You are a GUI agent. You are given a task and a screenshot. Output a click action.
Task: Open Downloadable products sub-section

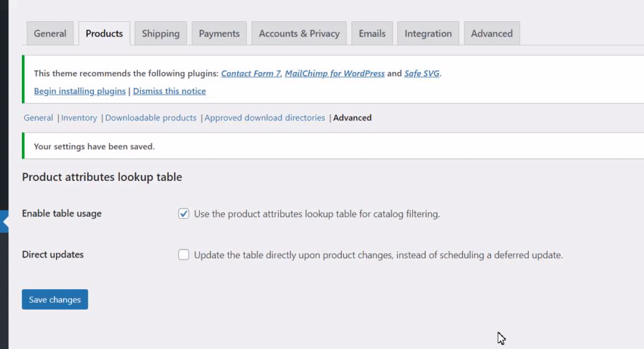coord(151,118)
